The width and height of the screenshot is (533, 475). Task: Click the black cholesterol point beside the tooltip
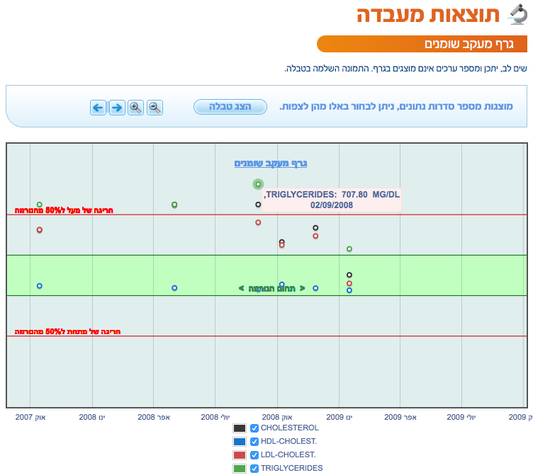point(258,204)
